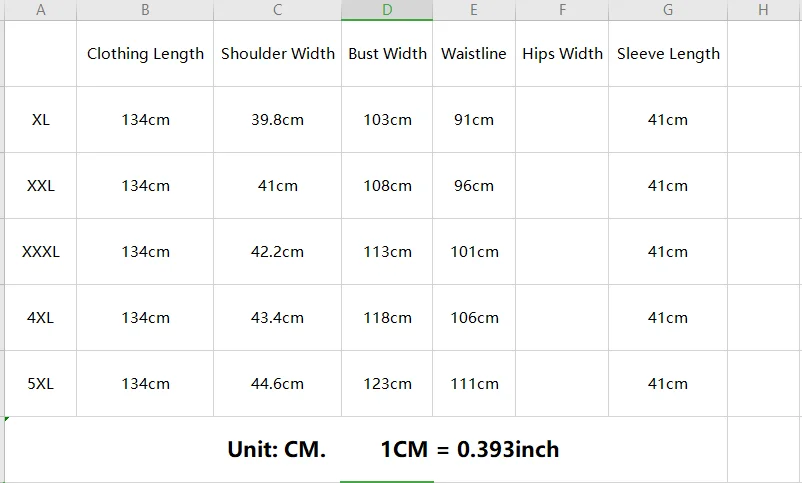Image resolution: width=802 pixels, height=483 pixels.
Task: Select the 101cm waistline cell
Action: 474,252
